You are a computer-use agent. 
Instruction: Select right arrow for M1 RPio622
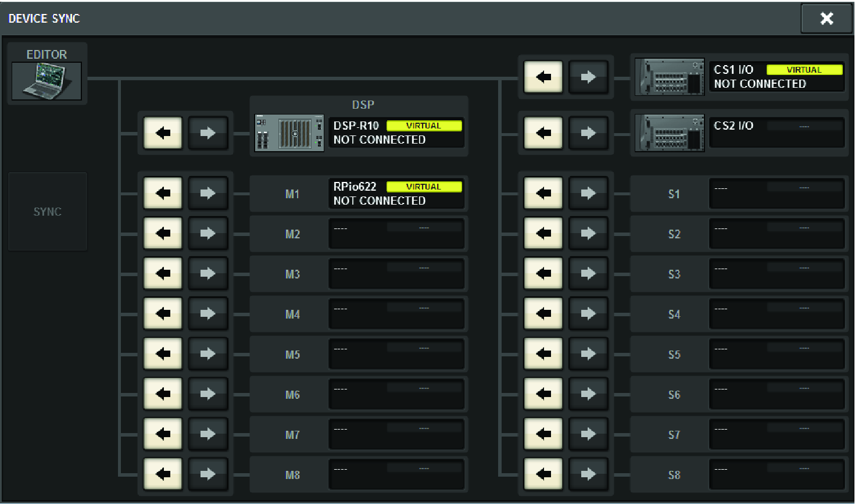tap(208, 194)
